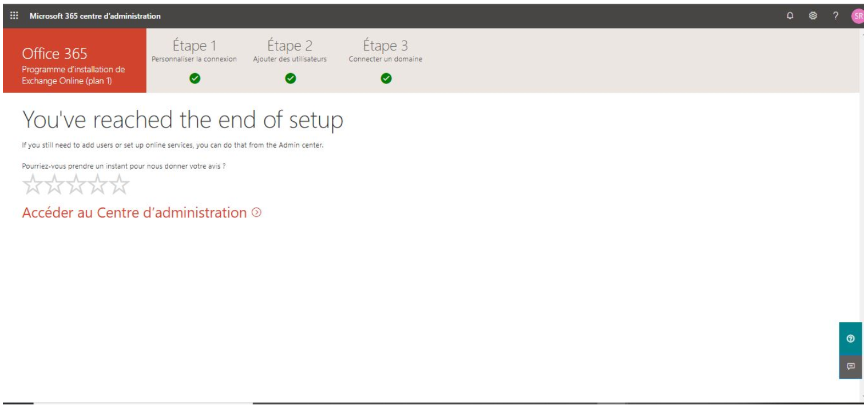Click Microsoft 365 centre d'administration title
The width and height of the screenshot is (868, 409).
95,16
